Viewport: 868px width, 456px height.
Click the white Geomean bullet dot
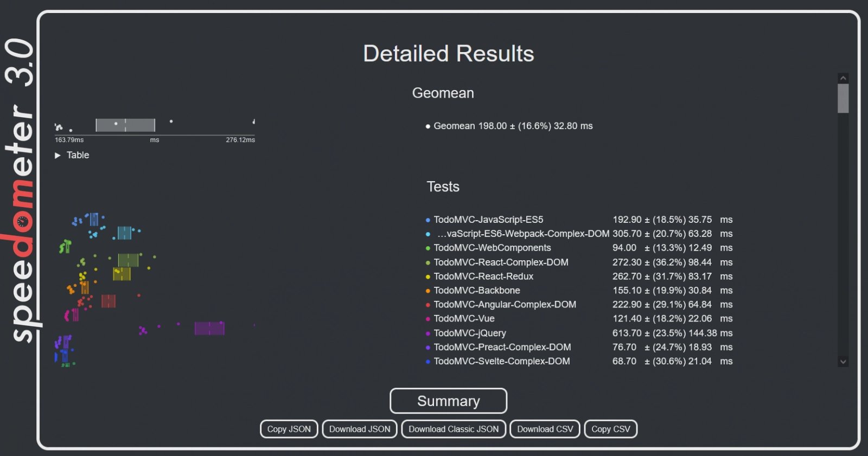(428, 126)
